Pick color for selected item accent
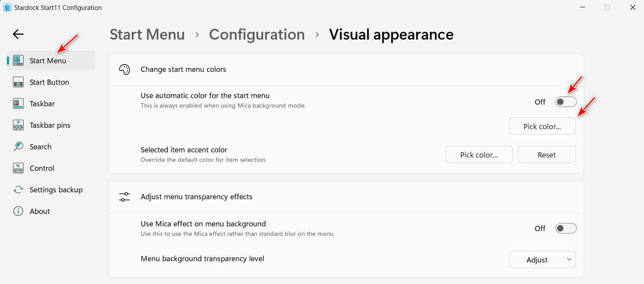Screen dimensions: 644x284 point(479,155)
